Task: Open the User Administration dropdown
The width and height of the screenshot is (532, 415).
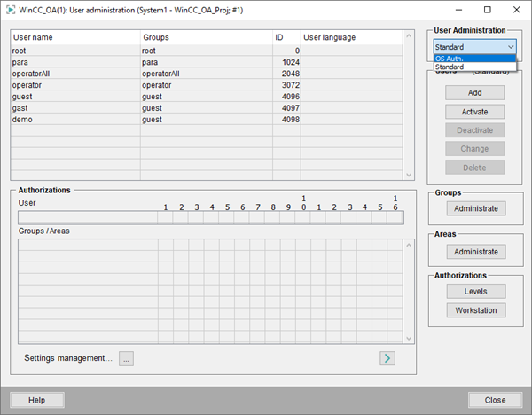Action: (x=474, y=46)
